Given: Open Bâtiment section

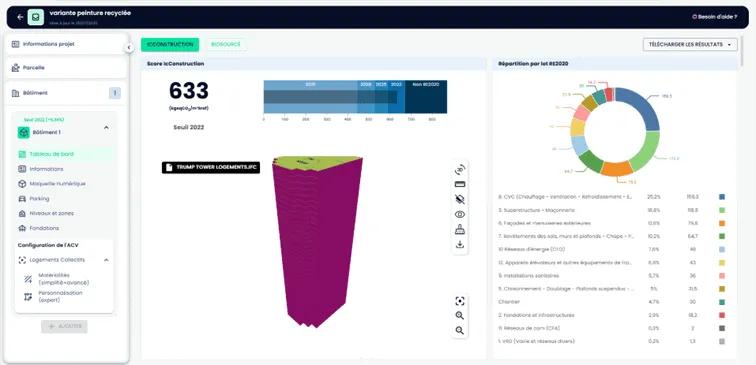Looking at the screenshot, I should [x=66, y=93].
